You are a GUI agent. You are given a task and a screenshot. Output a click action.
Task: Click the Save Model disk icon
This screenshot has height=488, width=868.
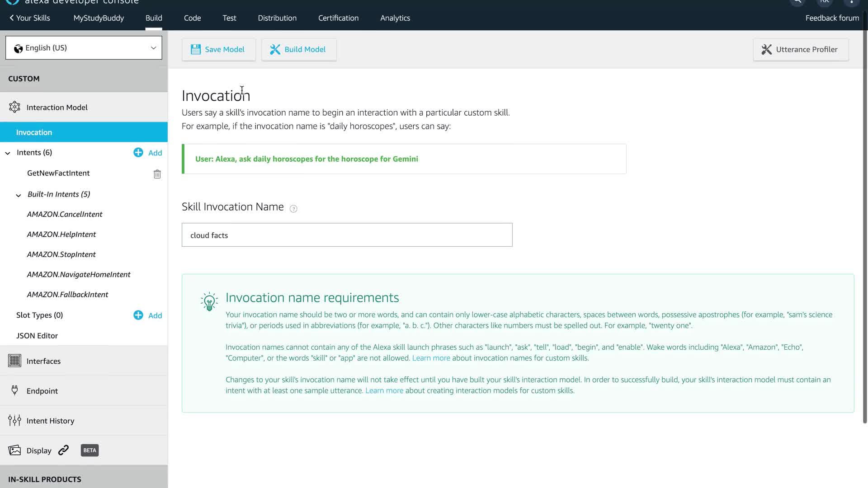pos(195,49)
